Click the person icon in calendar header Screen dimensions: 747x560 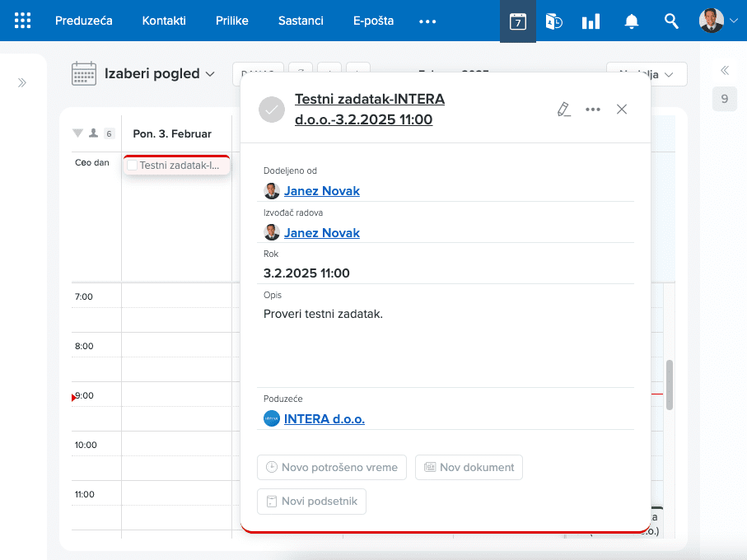pyautogui.click(x=93, y=133)
